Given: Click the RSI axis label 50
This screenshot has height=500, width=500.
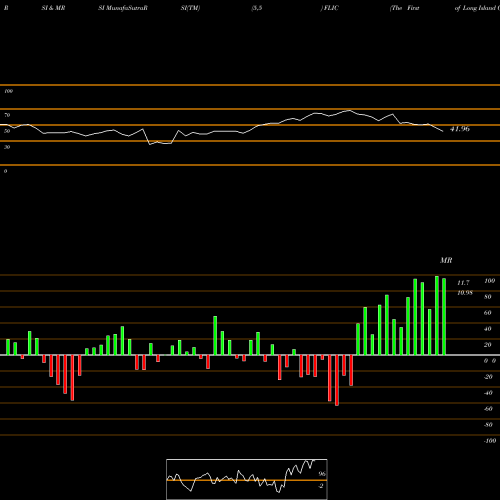Looking at the screenshot, I should [7, 131].
